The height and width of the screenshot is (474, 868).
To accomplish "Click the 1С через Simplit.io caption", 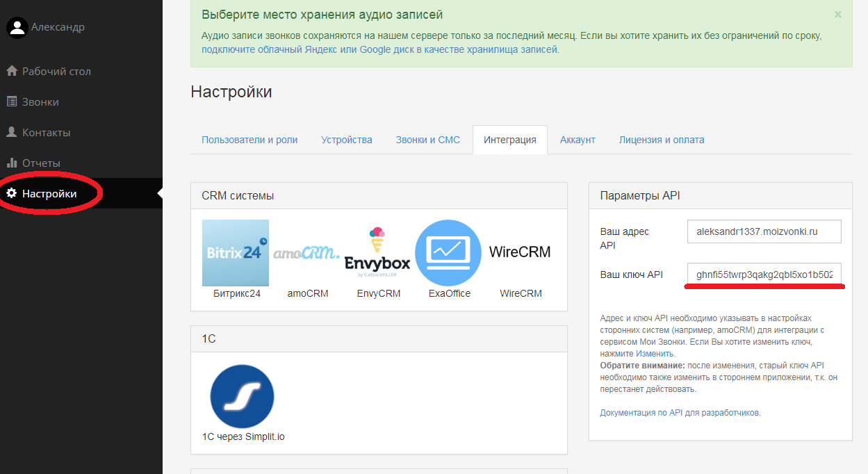I will pyautogui.click(x=243, y=436).
